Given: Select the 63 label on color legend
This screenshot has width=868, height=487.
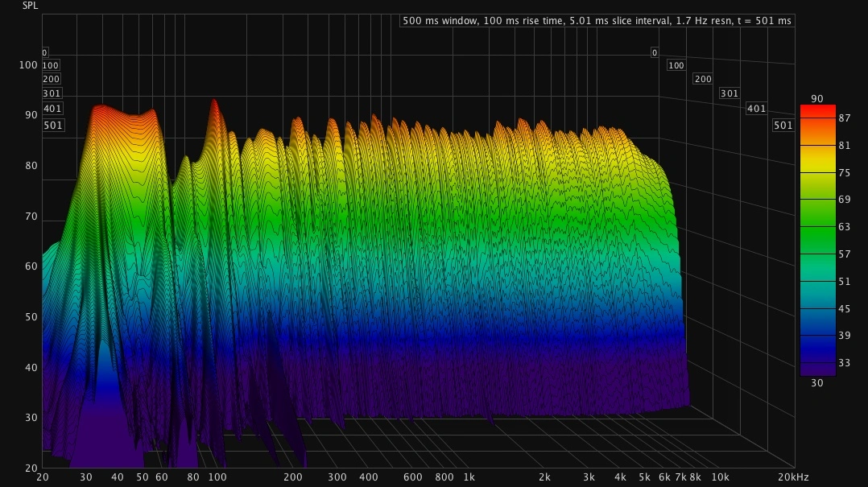Looking at the screenshot, I should click(845, 227).
